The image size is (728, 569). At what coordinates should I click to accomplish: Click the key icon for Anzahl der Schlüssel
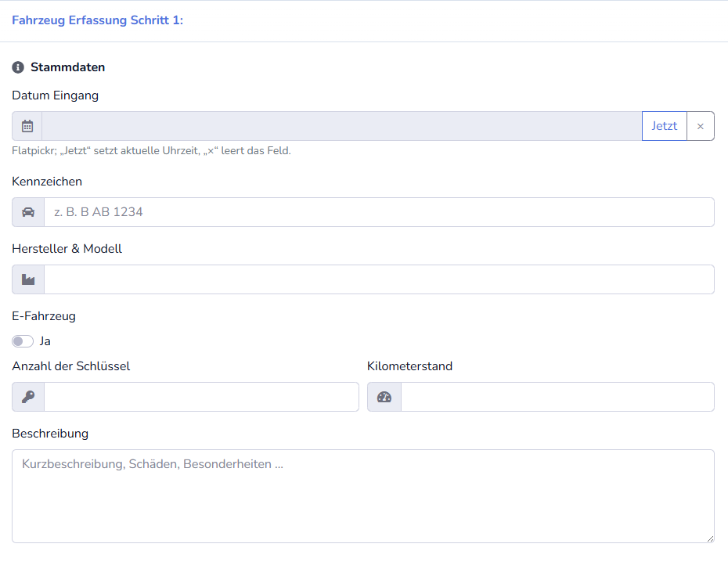click(x=28, y=397)
